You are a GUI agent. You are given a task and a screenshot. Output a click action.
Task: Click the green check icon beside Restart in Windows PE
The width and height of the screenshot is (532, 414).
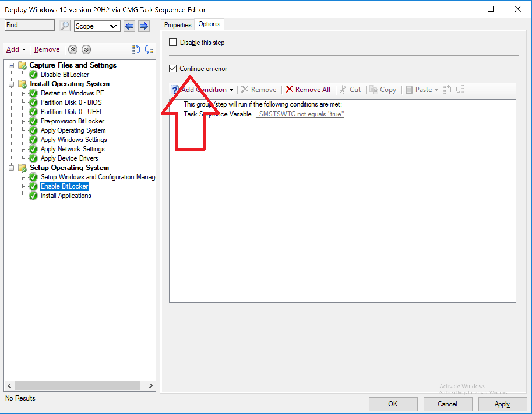pyautogui.click(x=33, y=93)
